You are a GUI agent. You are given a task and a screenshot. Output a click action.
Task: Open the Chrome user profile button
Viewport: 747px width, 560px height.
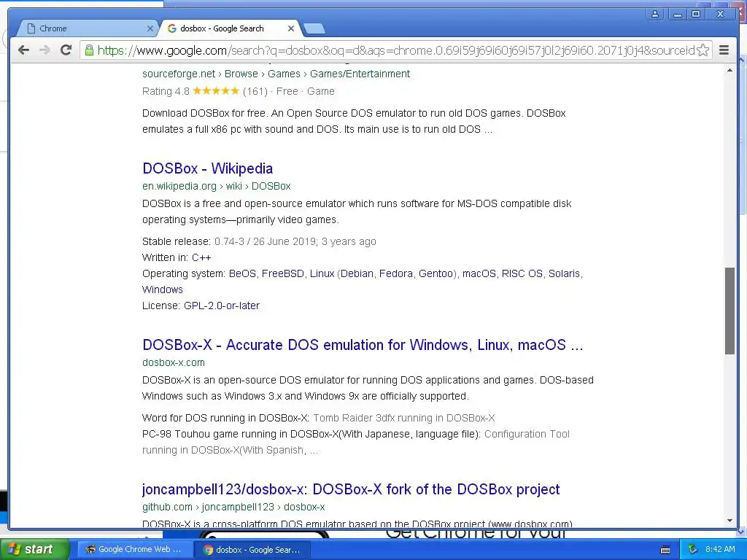coord(655,14)
